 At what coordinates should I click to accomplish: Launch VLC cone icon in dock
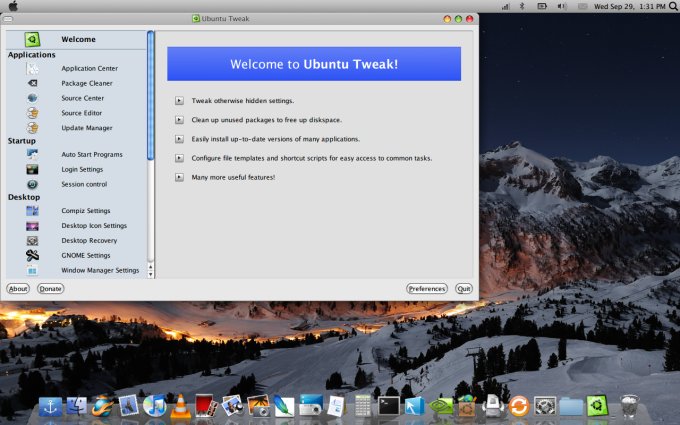click(x=181, y=405)
